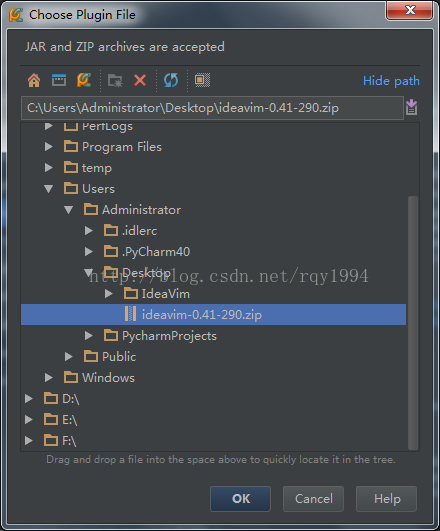Create a new folder using the toolbar icon
This screenshot has width=440, height=531.
(115, 81)
